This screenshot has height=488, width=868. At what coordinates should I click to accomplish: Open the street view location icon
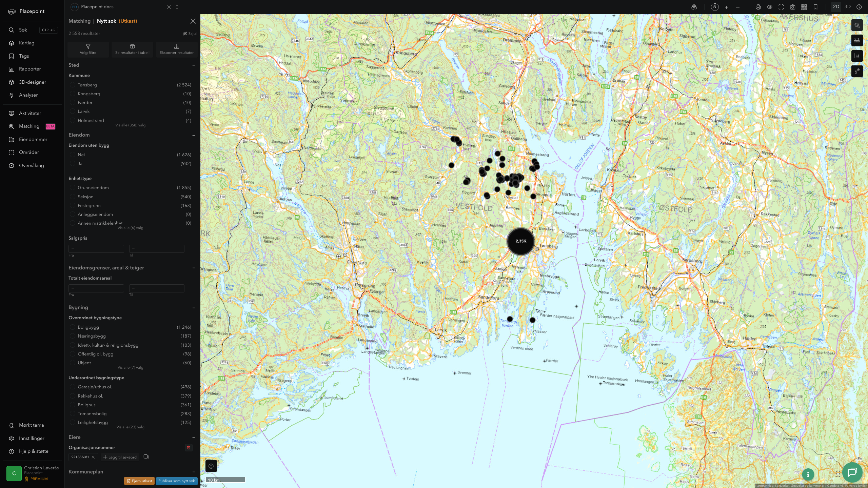[x=694, y=7]
